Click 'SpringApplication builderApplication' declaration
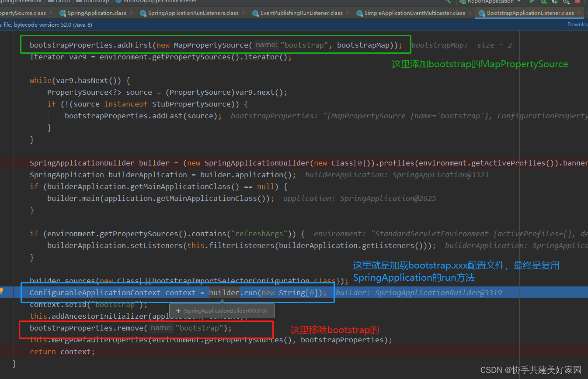 click(108, 175)
